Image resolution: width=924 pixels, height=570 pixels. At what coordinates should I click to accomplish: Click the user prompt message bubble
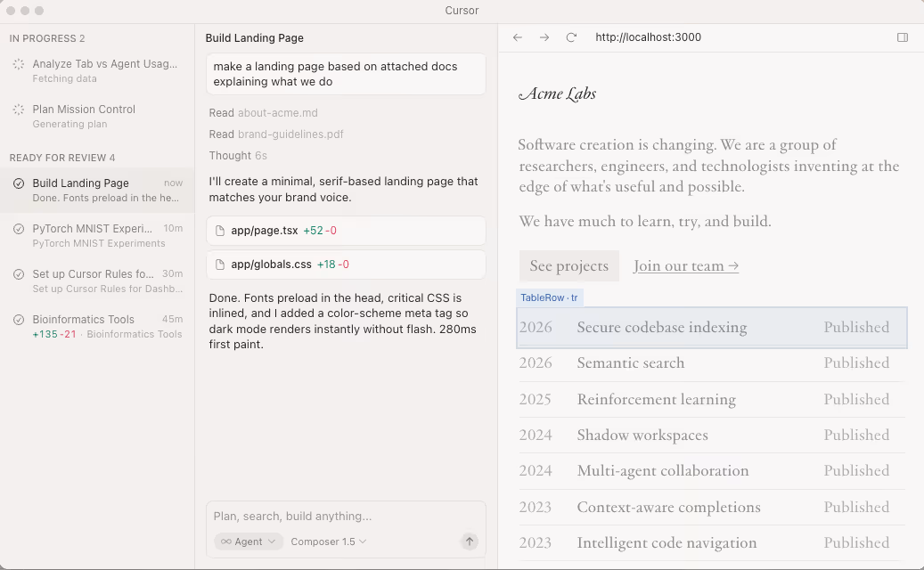pyautogui.click(x=346, y=74)
